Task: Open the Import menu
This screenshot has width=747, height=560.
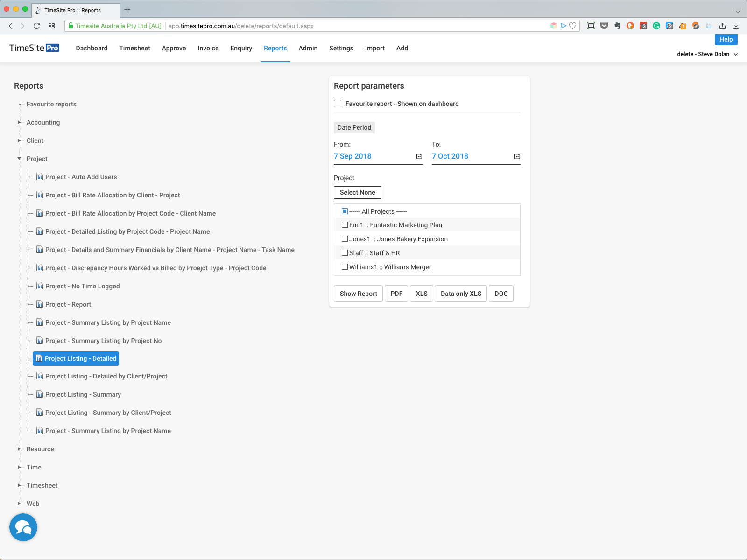Action: [x=375, y=48]
